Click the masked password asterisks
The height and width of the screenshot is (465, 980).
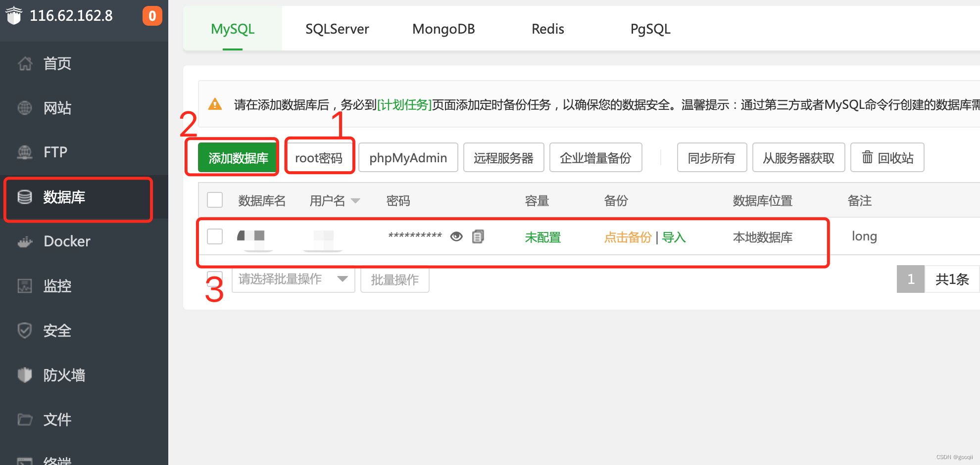point(415,236)
